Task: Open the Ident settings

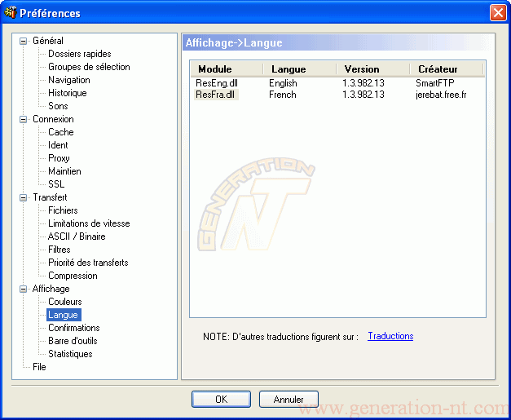Action: point(58,145)
